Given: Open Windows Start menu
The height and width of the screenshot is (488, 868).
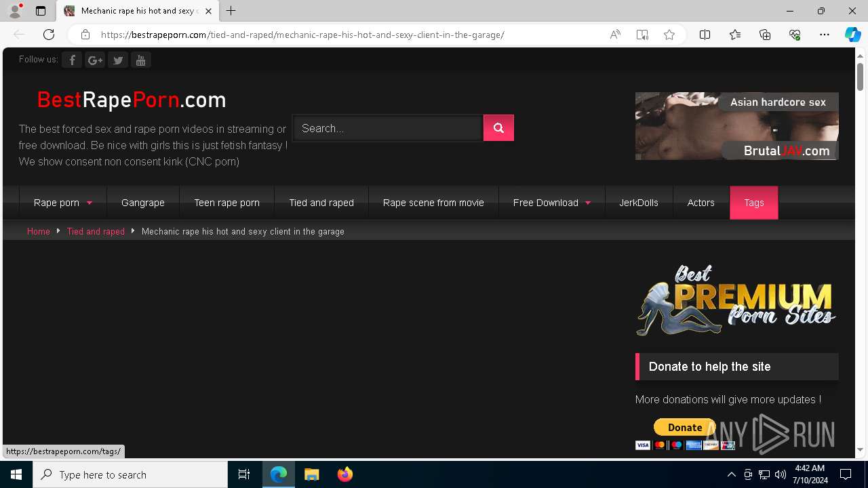Looking at the screenshot, I should coord(16,474).
